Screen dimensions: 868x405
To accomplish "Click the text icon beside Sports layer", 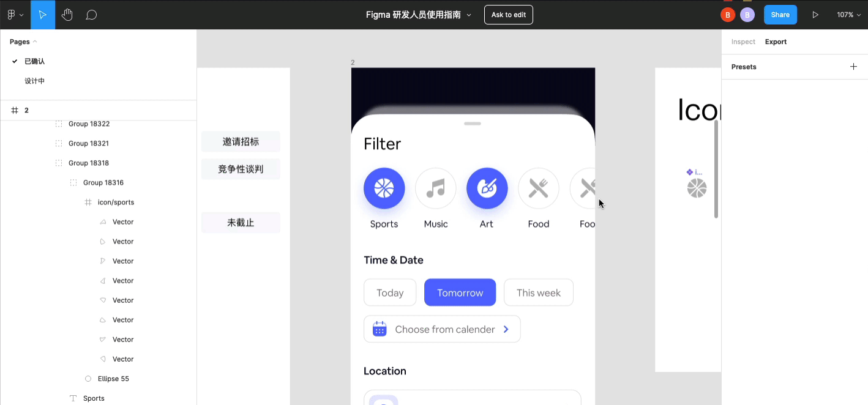I will tap(73, 398).
